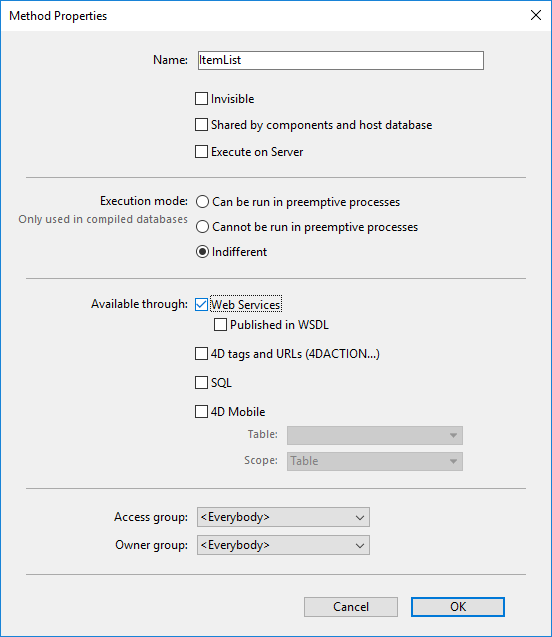This screenshot has height=637, width=552.
Task: Check Shared by components and host database
Action: [201, 125]
